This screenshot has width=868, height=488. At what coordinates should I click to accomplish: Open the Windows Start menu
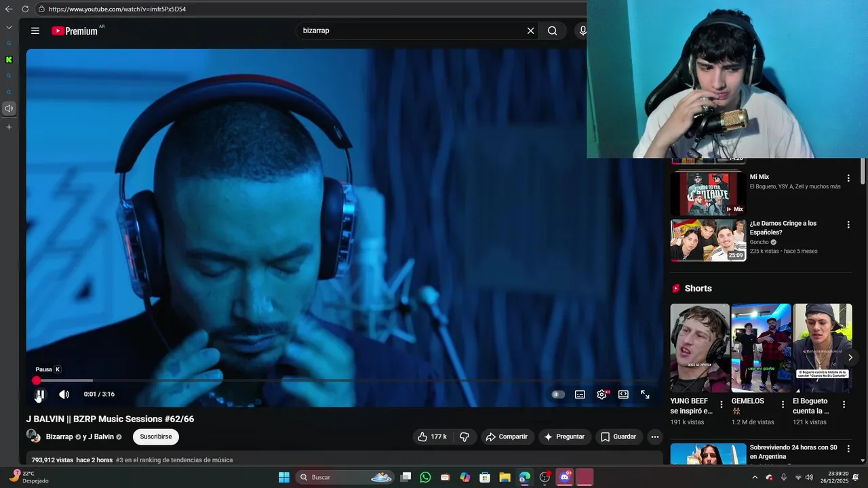coord(284,477)
